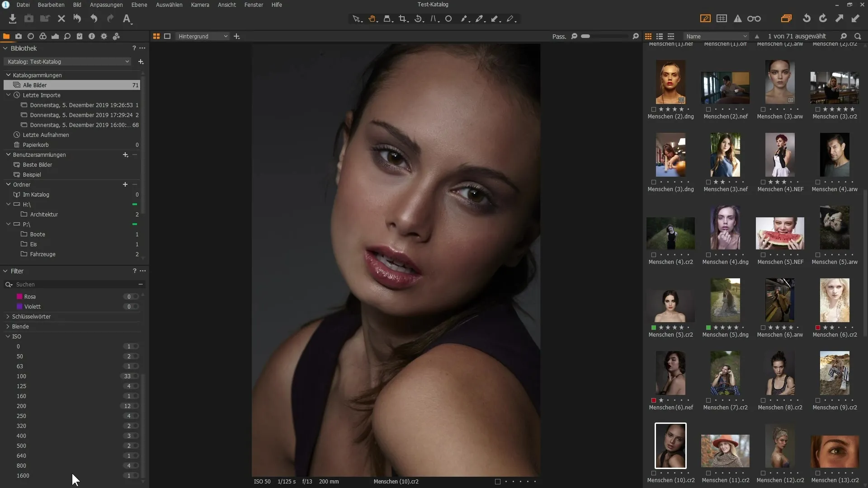Click the delete X icon in toolbar
This screenshot has height=488, width=868.
click(61, 19)
